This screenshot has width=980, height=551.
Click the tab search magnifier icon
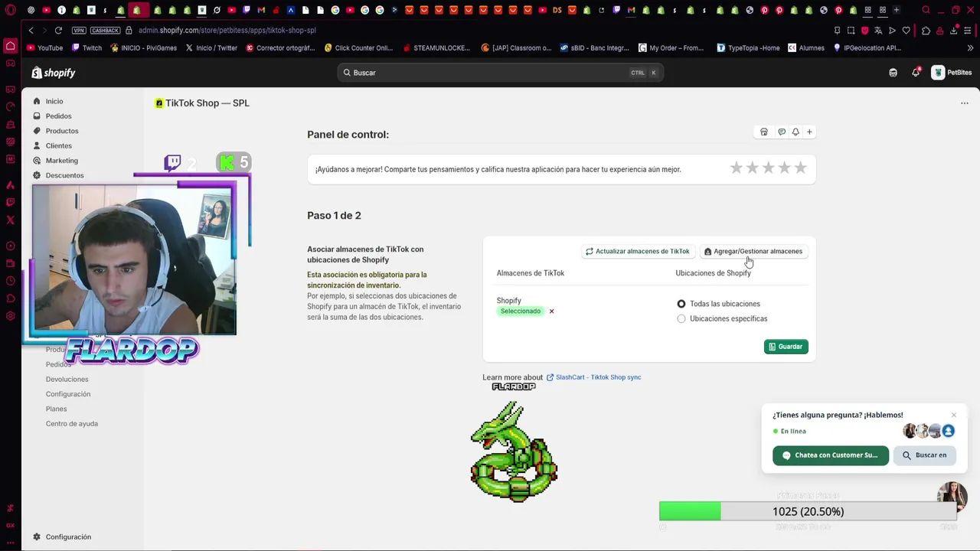tap(926, 10)
